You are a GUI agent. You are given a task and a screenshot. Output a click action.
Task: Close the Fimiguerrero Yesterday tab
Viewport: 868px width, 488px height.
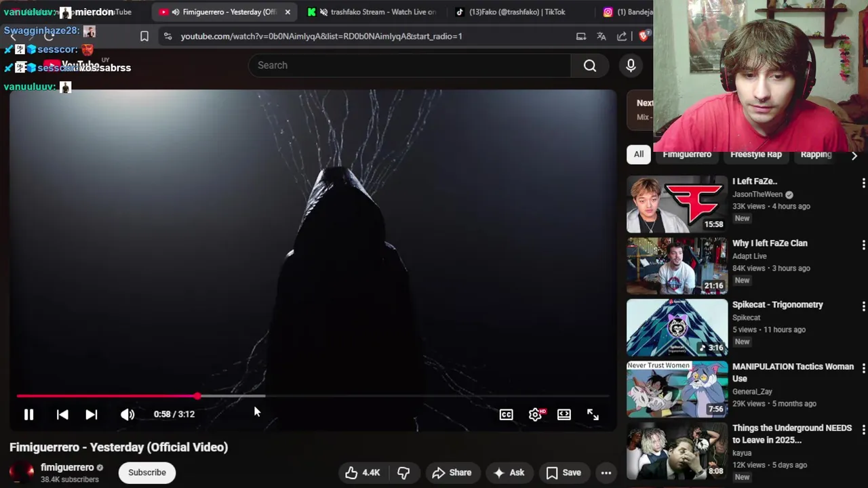288,12
